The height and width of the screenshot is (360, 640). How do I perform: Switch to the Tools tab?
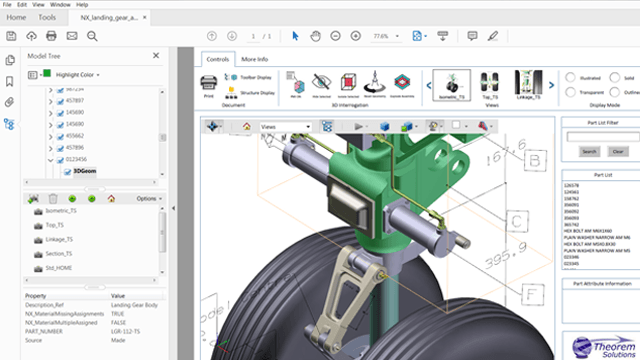[x=47, y=17]
